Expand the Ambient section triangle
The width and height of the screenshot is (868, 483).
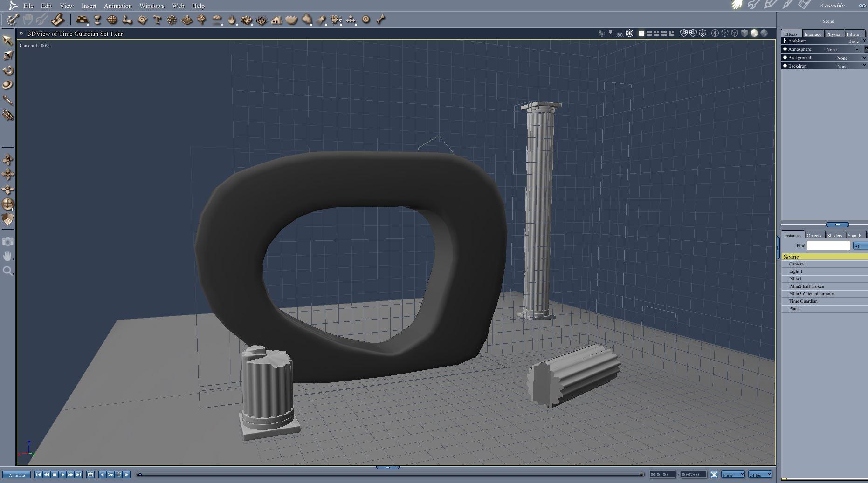[x=785, y=41]
